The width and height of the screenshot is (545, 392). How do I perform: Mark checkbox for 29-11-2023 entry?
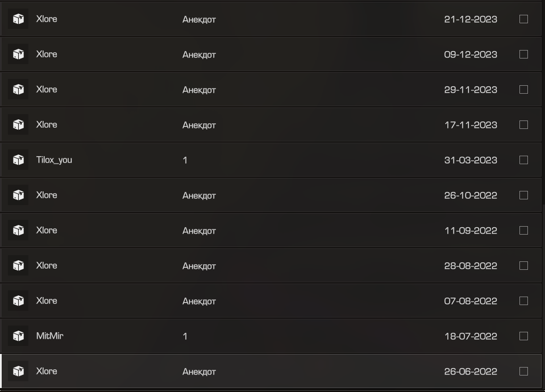(x=523, y=89)
